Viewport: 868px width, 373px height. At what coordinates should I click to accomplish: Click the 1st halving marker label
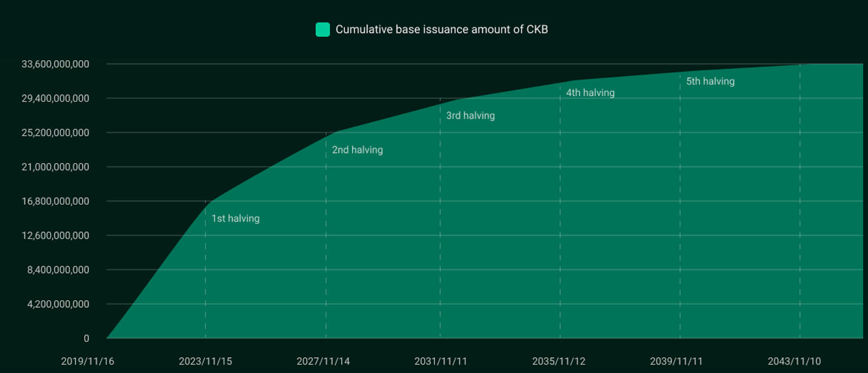[235, 218]
